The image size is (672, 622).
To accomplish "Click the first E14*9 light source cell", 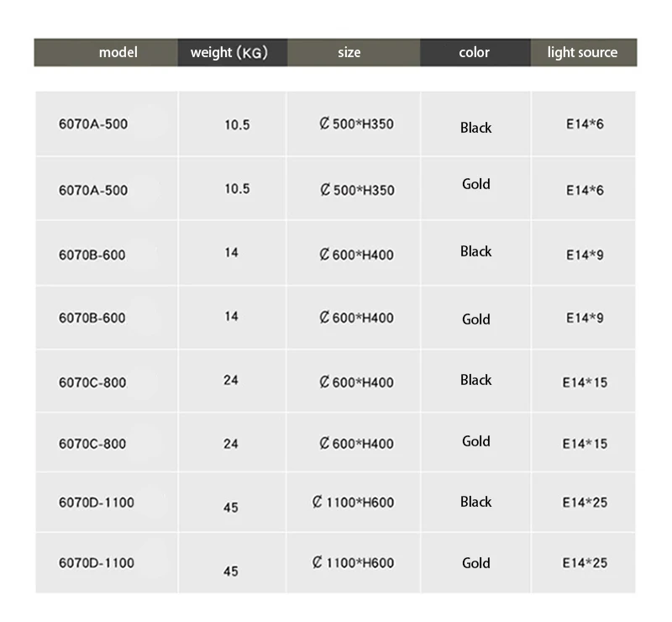I will (584, 253).
